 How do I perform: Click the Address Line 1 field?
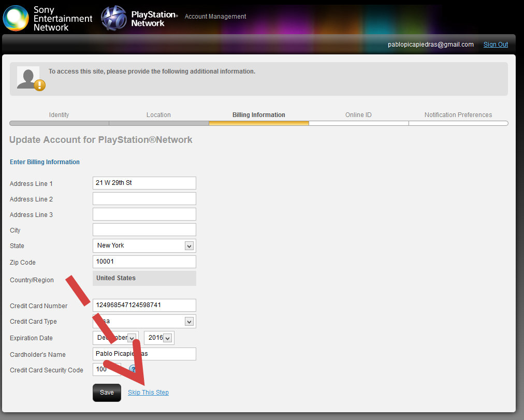(x=144, y=183)
